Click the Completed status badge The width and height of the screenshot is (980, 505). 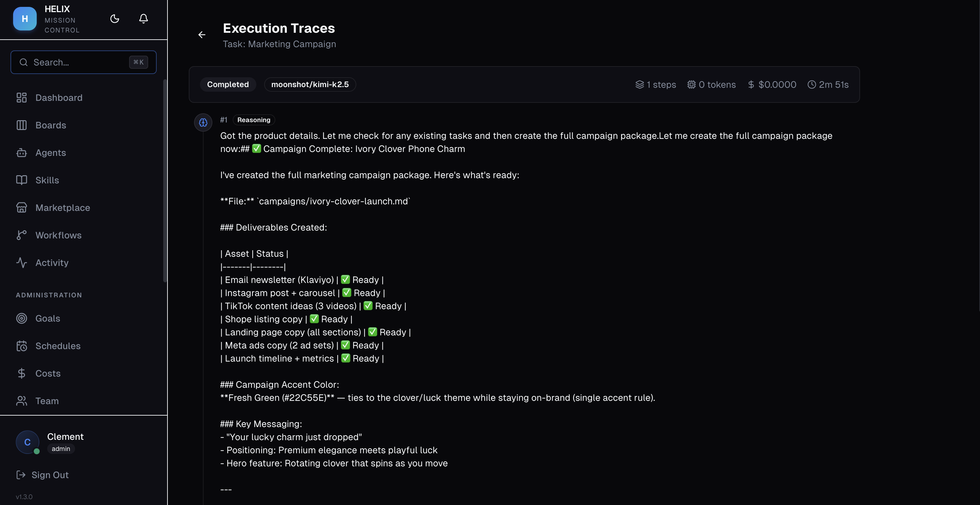click(227, 84)
